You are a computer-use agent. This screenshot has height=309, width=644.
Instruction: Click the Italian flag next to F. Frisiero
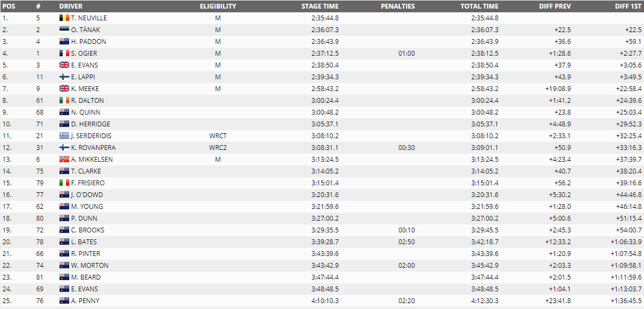point(64,183)
